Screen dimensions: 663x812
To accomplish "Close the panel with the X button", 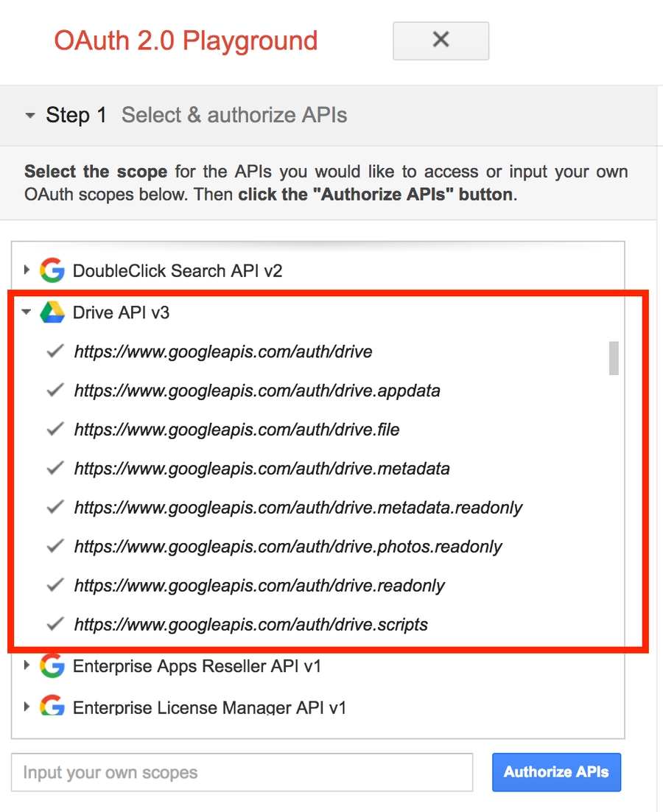I will 441,40.
